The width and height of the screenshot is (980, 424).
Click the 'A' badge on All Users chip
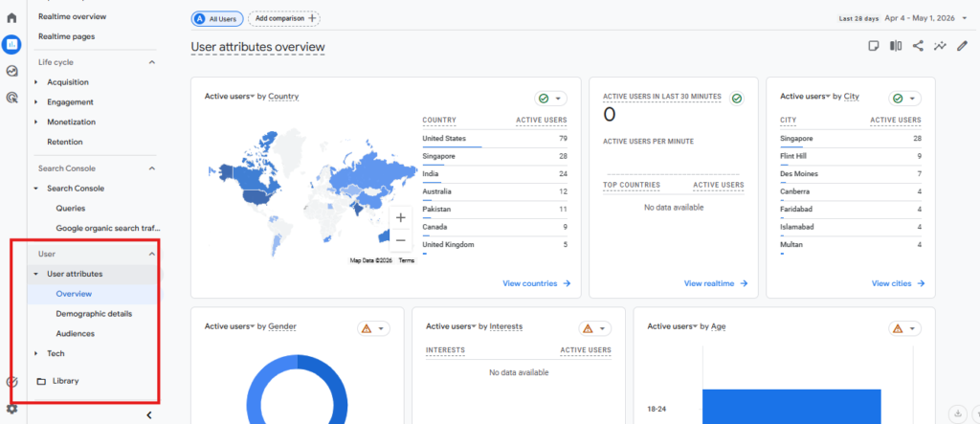pyautogui.click(x=200, y=19)
